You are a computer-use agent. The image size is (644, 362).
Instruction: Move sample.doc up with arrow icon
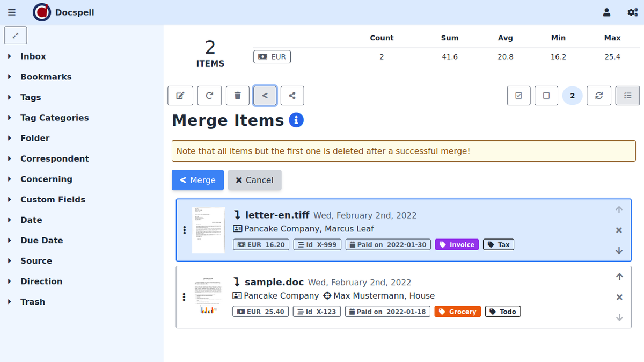pos(619,277)
